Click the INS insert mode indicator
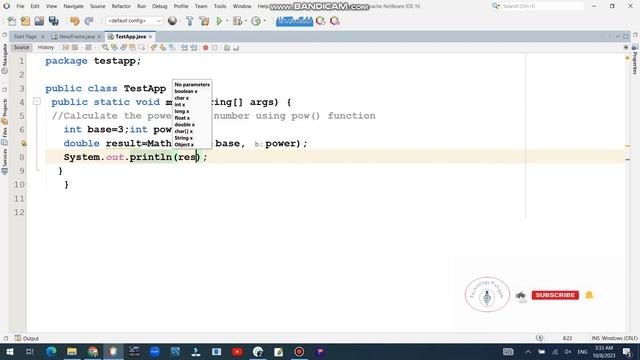 (596, 338)
